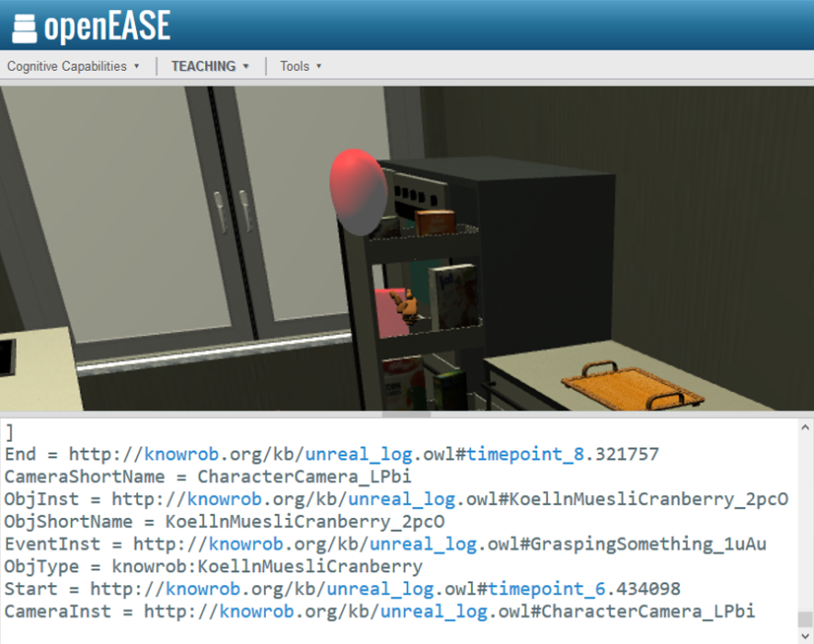Image resolution: width=814 pixels, height=644 pixels.
Task: Click the openEASE title text
Action: tap(107, 27)
